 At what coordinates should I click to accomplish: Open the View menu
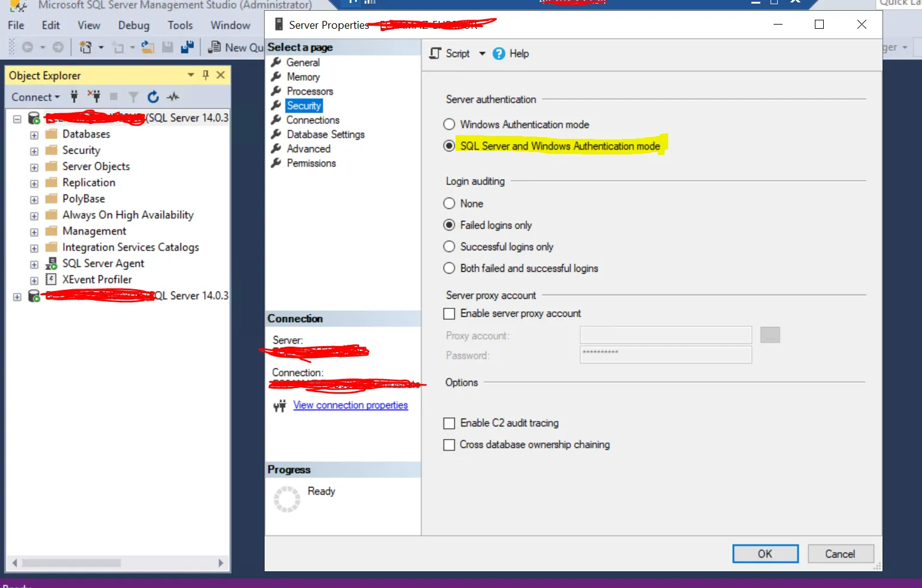(x=89, y=25)
